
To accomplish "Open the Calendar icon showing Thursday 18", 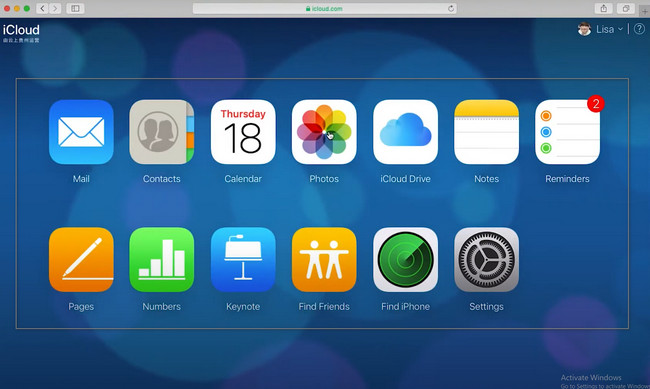I will tap(243, 132).
